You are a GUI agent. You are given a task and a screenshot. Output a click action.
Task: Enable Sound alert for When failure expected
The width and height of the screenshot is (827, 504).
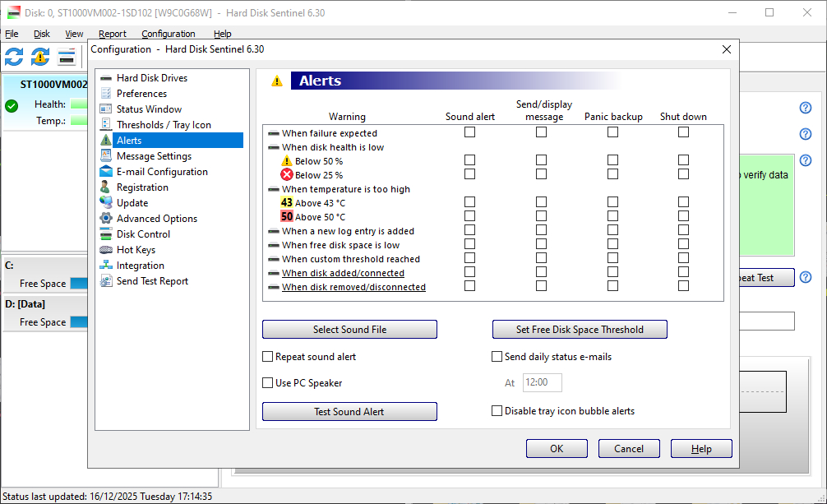(470, 132)
